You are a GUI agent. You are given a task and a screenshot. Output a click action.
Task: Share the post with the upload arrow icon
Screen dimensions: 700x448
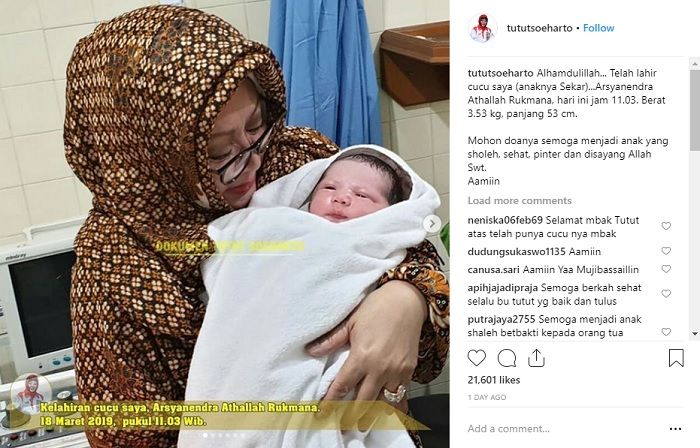(x=536, y=358)
